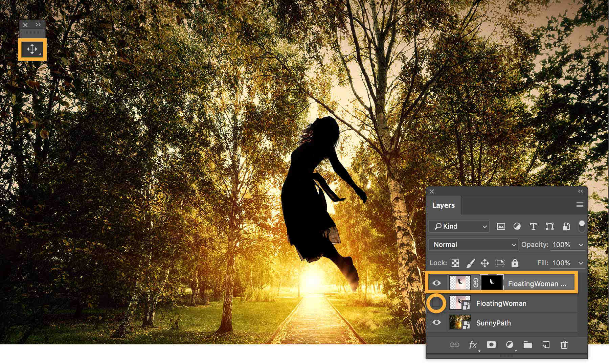609x364 pixels.
Task: Toggle visibility of the top FloatingWoman copy layer
Action: (437, 283)
